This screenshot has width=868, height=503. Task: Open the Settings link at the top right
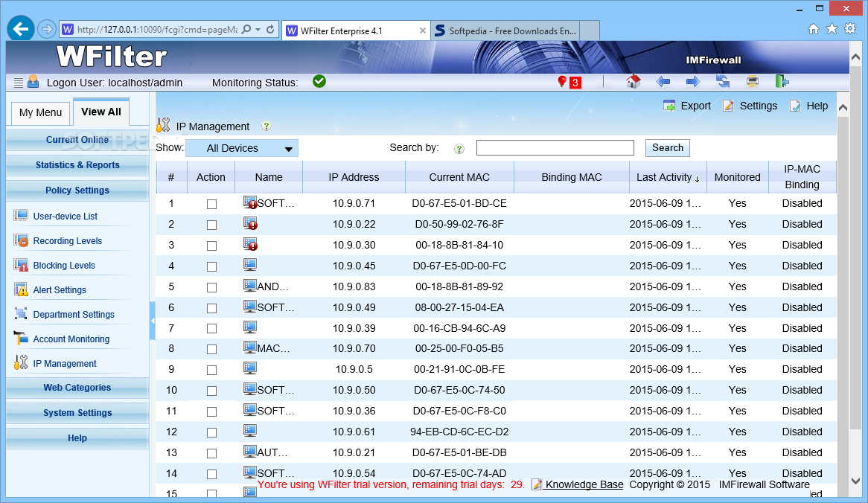[750, 106]
